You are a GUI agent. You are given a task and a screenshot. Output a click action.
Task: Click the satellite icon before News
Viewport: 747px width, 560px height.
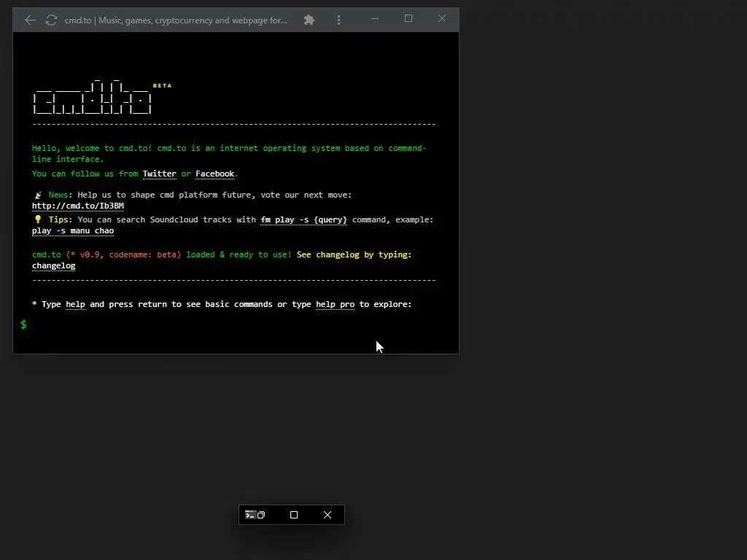[38, 195]
